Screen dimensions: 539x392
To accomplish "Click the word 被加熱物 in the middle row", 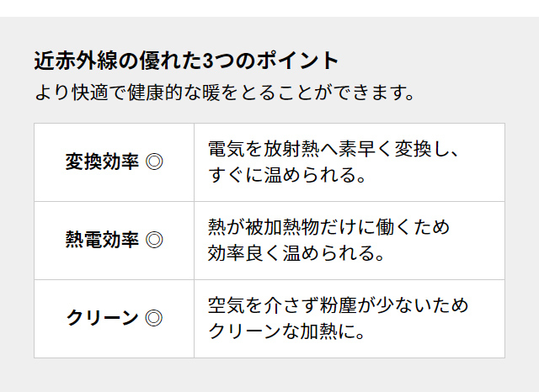I will click(x=282, y=227).
